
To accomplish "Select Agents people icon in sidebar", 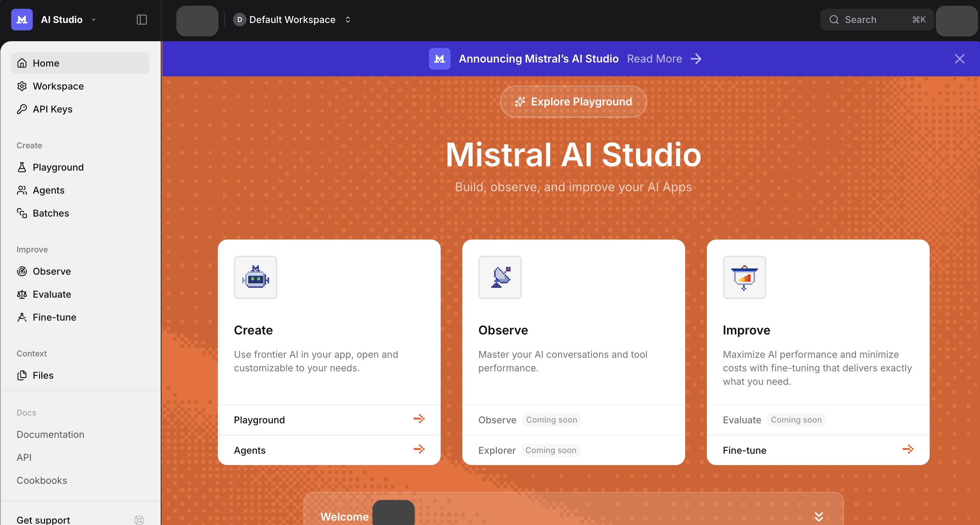I will [x=22, y=190].
